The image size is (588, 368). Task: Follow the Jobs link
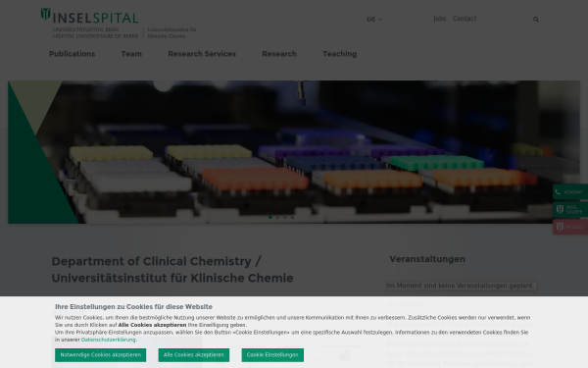439,19
